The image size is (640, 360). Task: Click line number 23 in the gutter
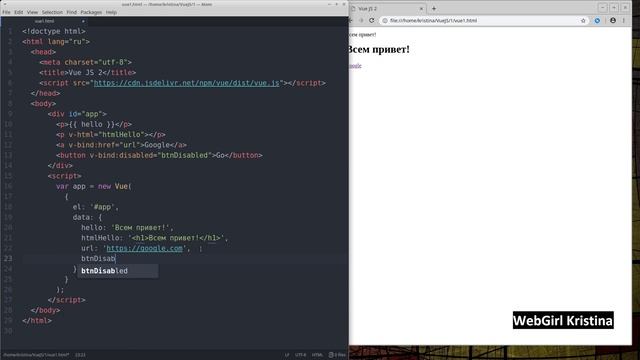(8, 258)
